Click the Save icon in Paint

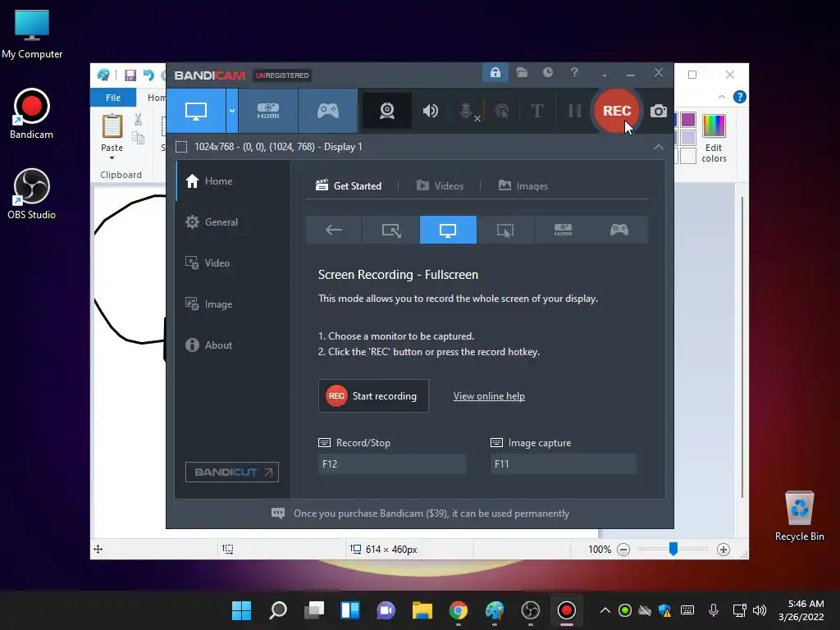(x=130, y=75)
